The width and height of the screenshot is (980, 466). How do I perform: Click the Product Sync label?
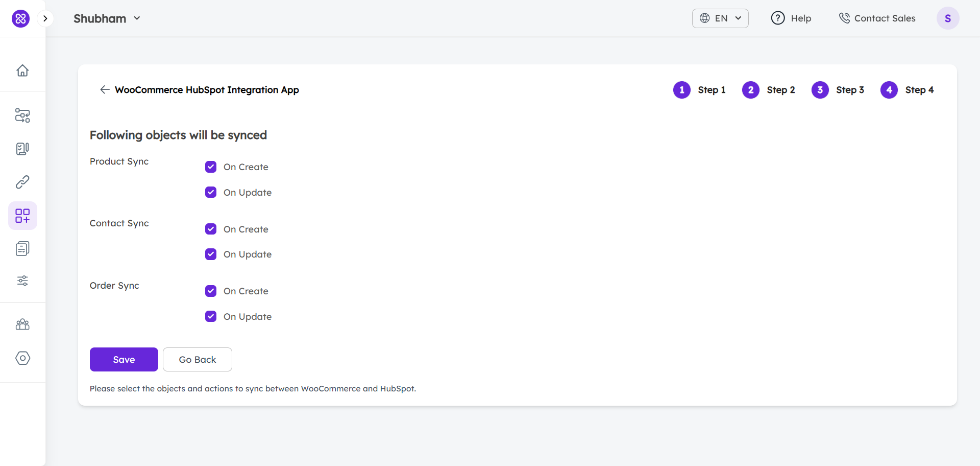click(x=119, y=161)
